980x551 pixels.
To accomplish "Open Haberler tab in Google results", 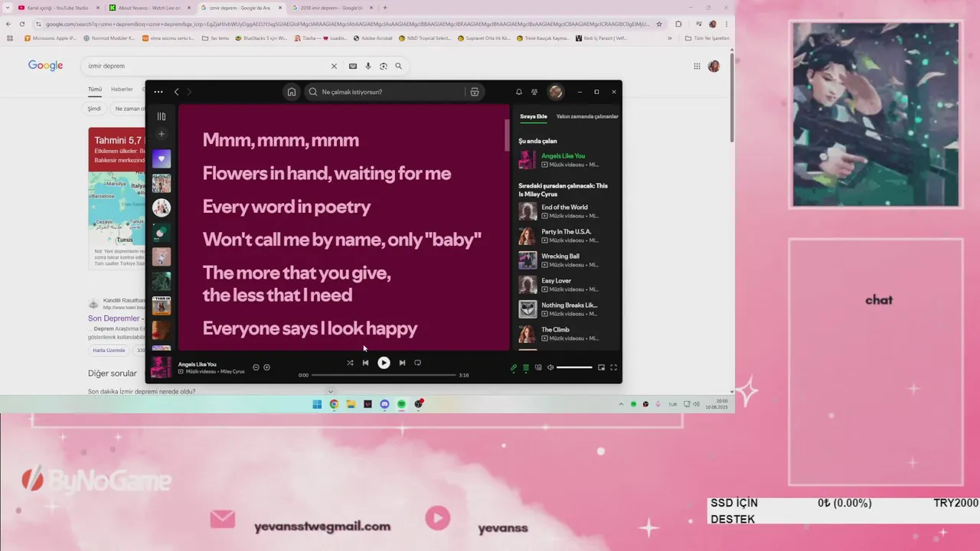I will tap(122, 90).
